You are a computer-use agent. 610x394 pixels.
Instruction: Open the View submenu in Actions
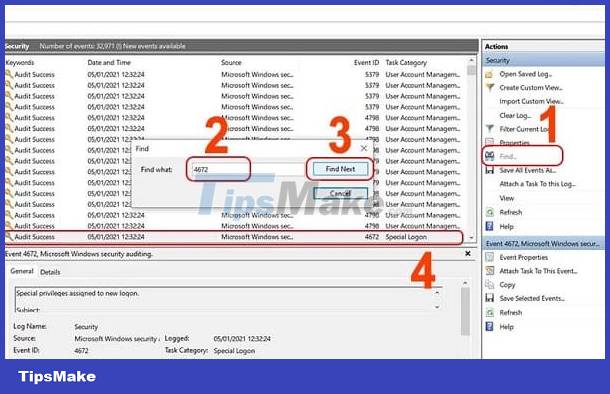click(507, 198)
